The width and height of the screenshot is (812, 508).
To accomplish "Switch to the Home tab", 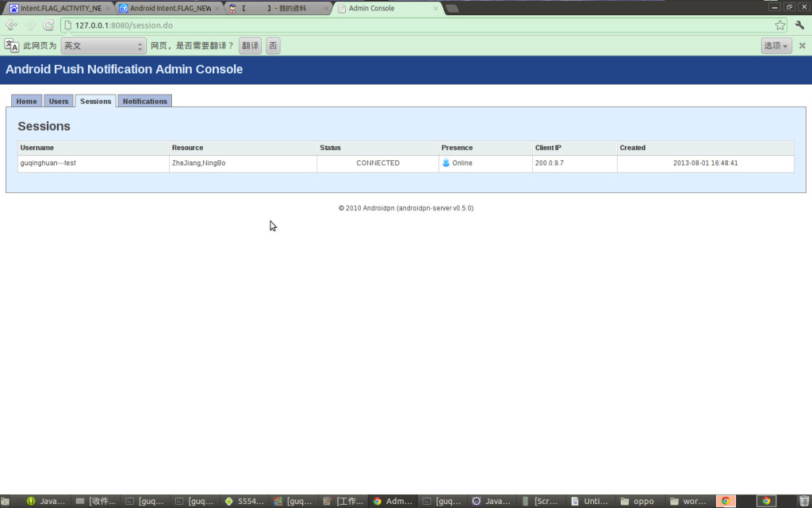I will pos(26,101).
